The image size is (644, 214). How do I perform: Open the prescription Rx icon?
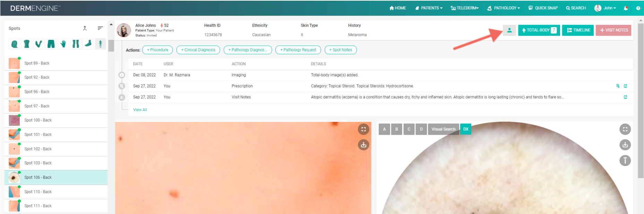click(x=618, y=86)
